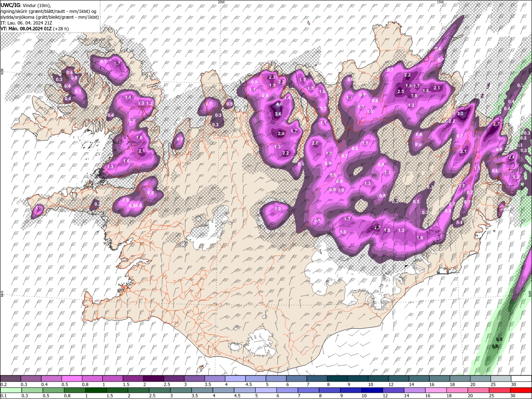Viewport: 532px width, 399px height.
Task: Click the snowfall value '2.9' on map
Action: (x=281, y=134)
